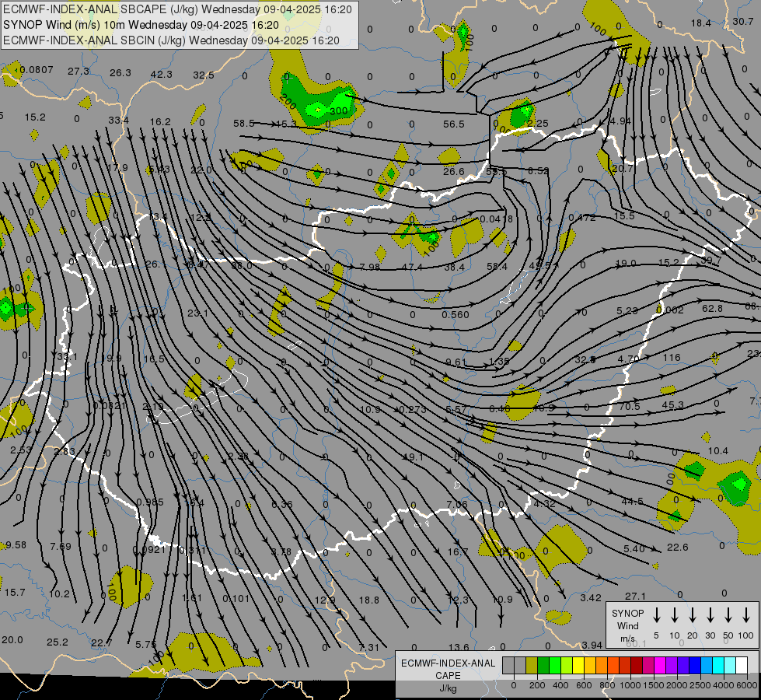Click the map value 25.2

click(x=58, y=642)
